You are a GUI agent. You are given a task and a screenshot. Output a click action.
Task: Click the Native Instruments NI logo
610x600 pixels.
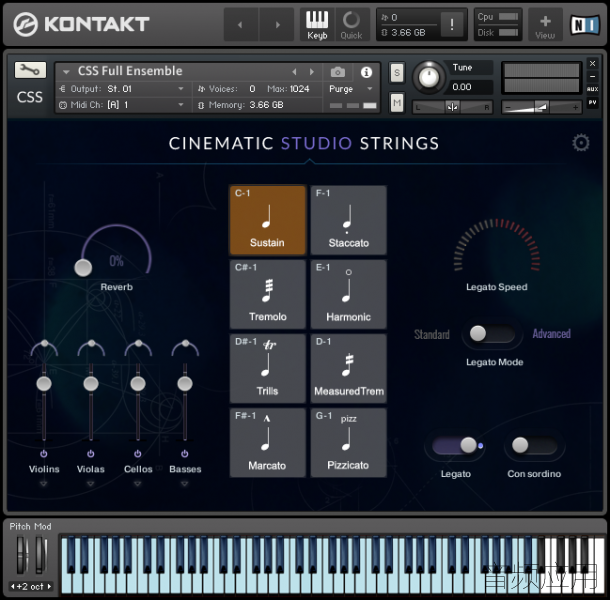click(x=585, y=25)
